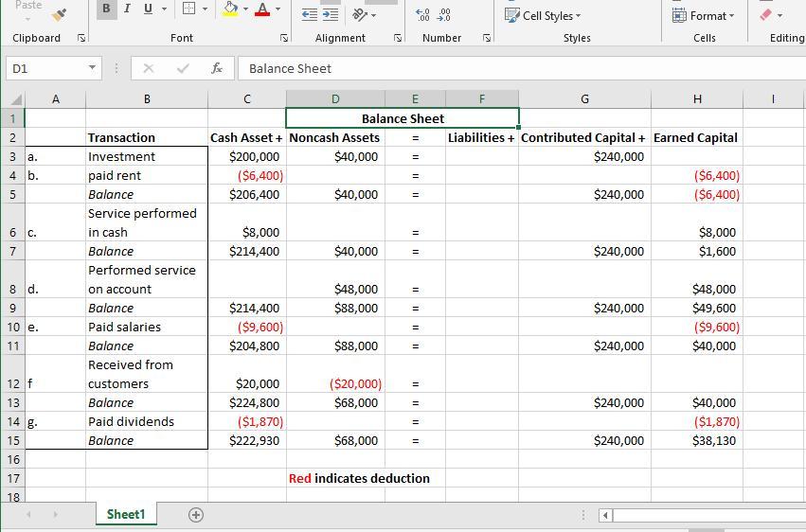The image size is (806, 532).
Task: Apply the yellow Fill Color bucket
Action: click(x=230, y=9)
